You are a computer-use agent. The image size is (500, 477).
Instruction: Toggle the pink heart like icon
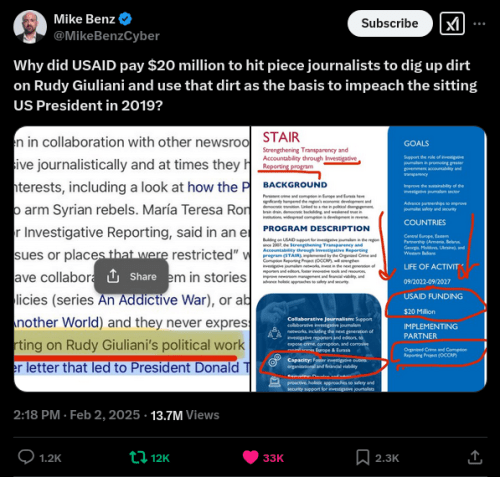(x=250, y=457)
